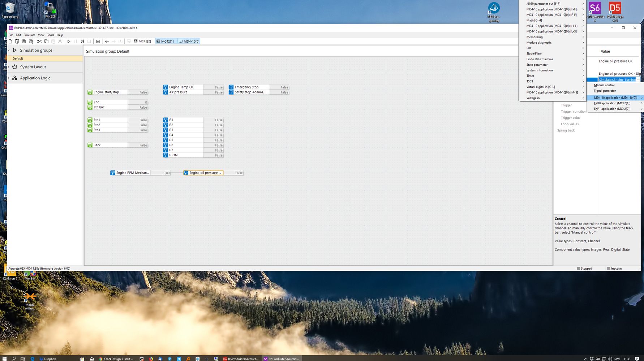Click the Air pressure channel icon

(166, 92)
